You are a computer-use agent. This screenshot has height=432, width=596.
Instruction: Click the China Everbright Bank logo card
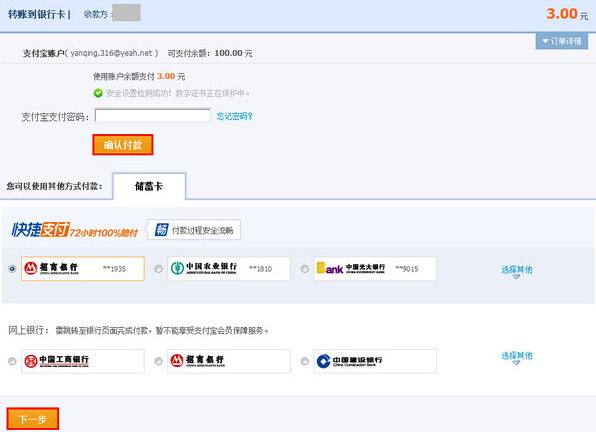pyautogui.click(x=375, y=269)
